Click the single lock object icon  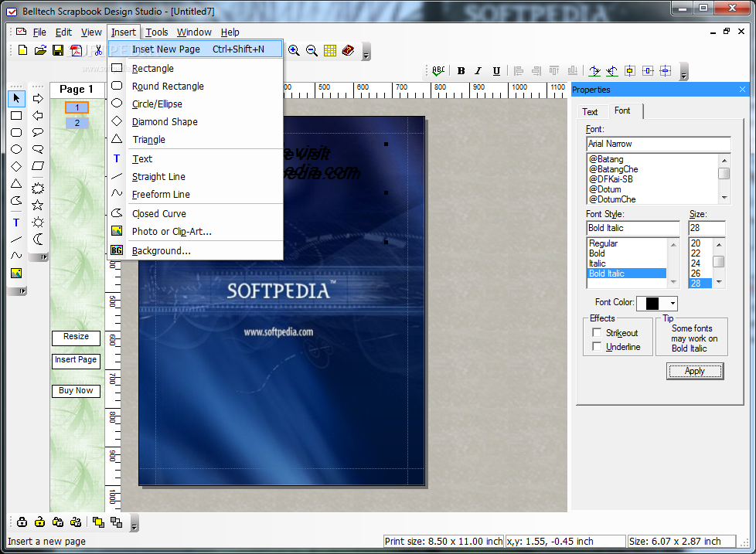point(22,522)
